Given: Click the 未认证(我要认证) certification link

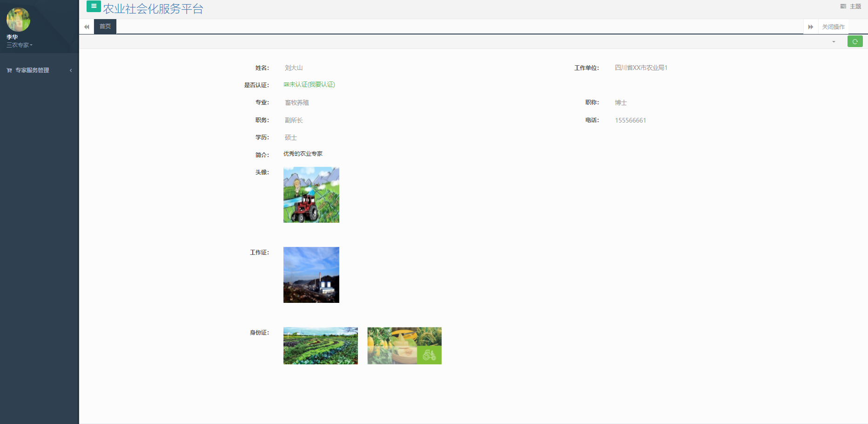Looking at the screenshot, I should click(x=310, y=85).
